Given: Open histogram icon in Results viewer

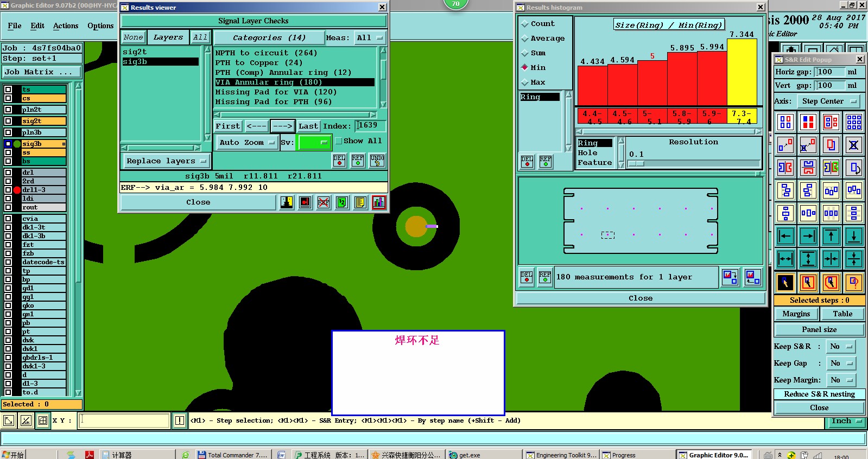Looking at the screenshot, I should pos(379,202).
